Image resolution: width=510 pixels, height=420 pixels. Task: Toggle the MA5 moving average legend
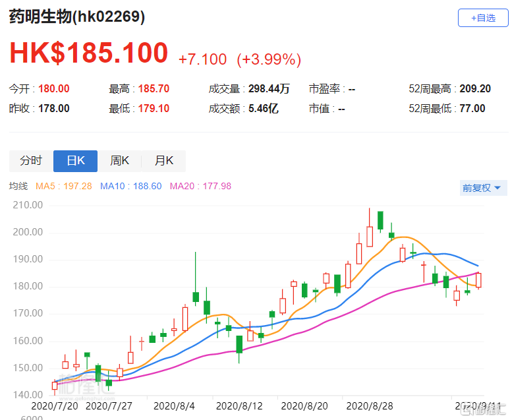(x=63, y=187)
